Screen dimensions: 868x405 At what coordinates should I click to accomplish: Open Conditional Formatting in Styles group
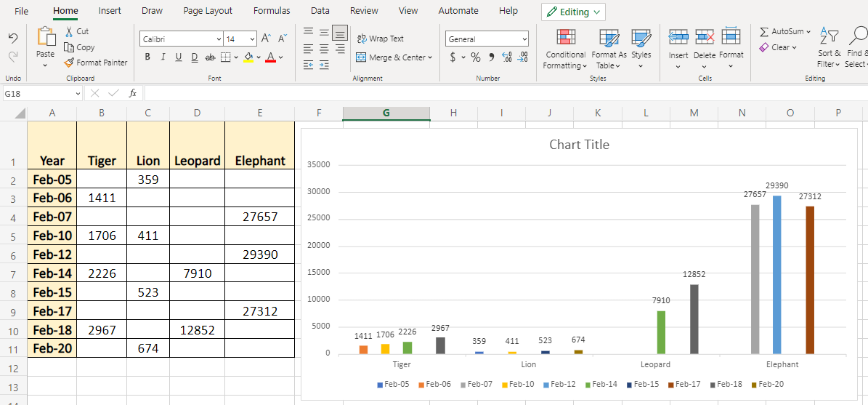pos(565,49)
